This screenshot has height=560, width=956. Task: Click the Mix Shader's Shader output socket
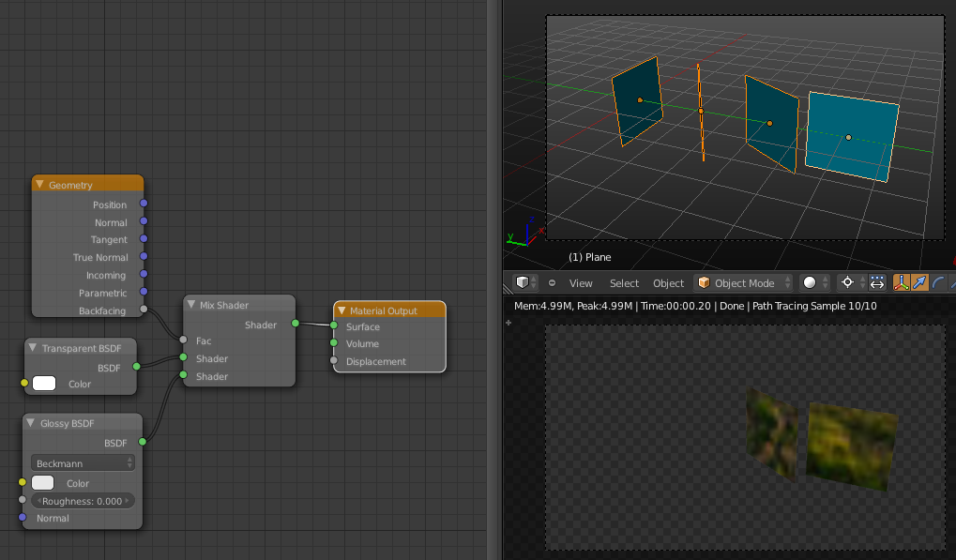click(296, 323)
